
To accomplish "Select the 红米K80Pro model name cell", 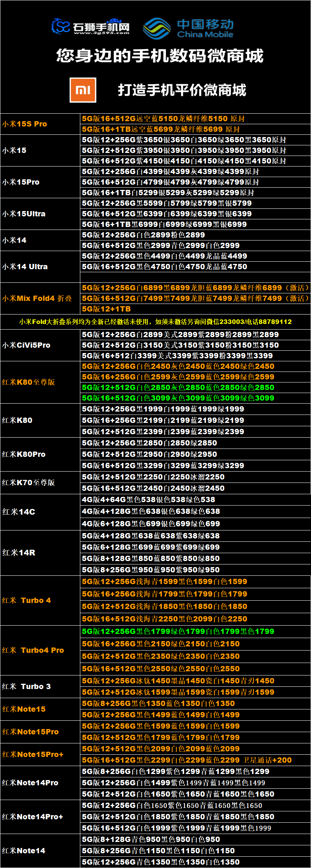I will (x=40, y=454).
